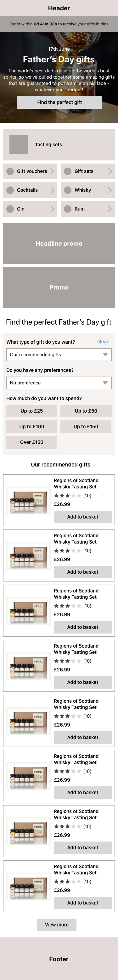The height and width of the screenshot is (980, 118).
Task: Open the Promo banner below the headline
Action: (59, 287)
